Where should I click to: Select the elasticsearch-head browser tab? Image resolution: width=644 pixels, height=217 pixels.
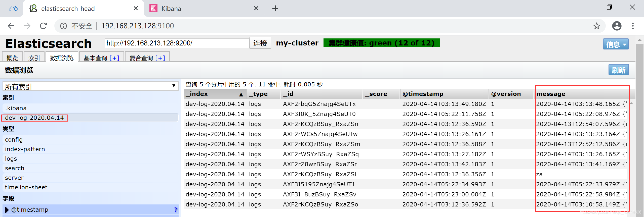click(84, 9)
